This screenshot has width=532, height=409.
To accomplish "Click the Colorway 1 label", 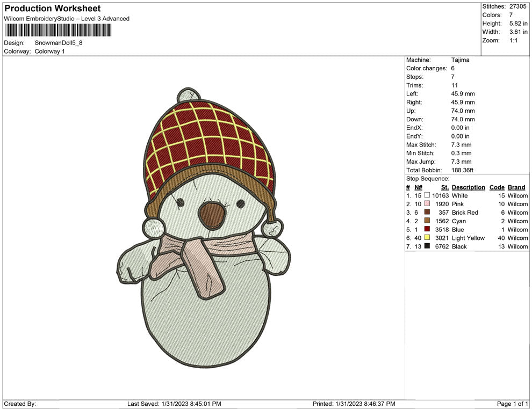I will pos(48,52).
